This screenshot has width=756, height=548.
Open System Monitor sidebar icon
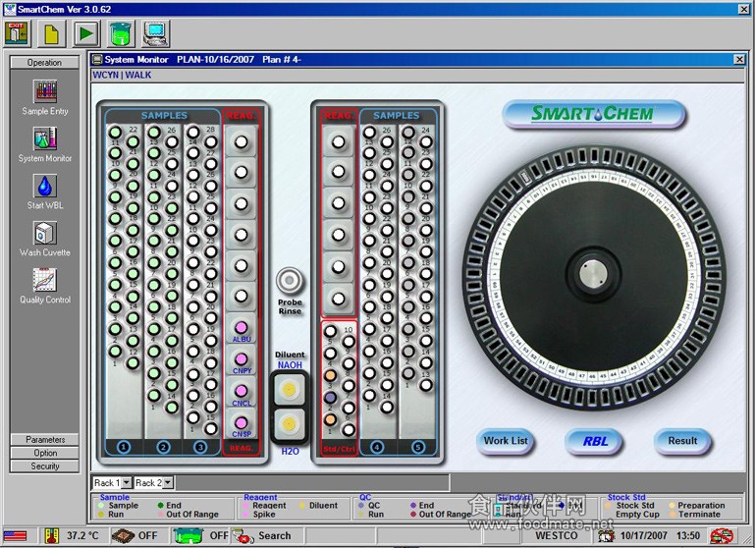pos(45,138)
